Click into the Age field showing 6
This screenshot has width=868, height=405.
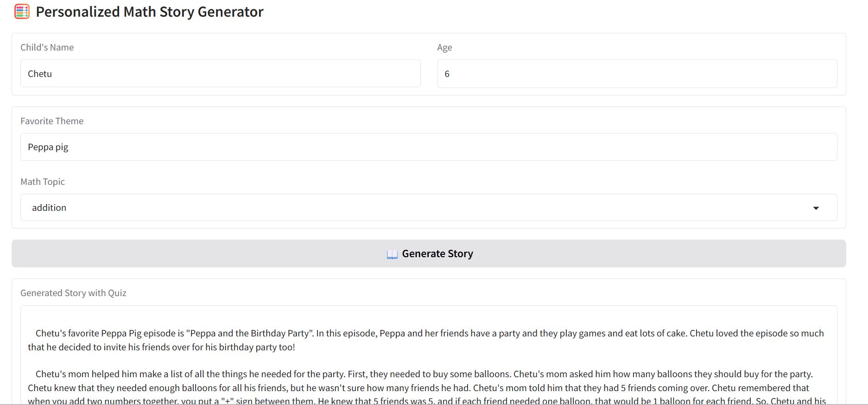pos(637,74)
